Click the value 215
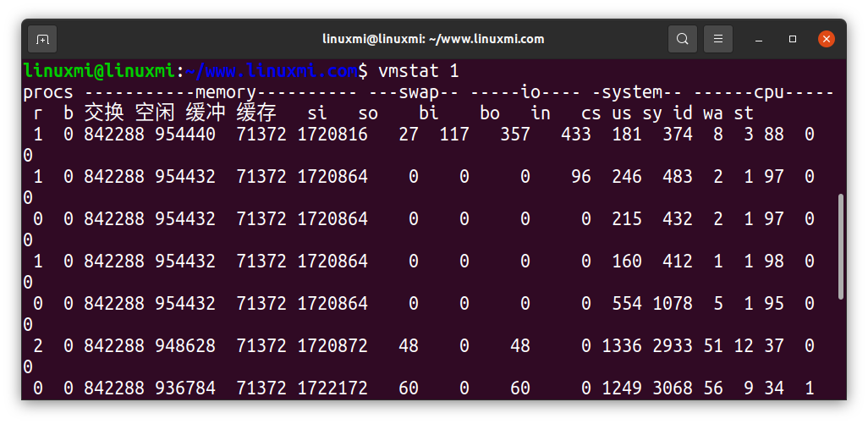Screen dimensions: 868x424 point(627,219)
